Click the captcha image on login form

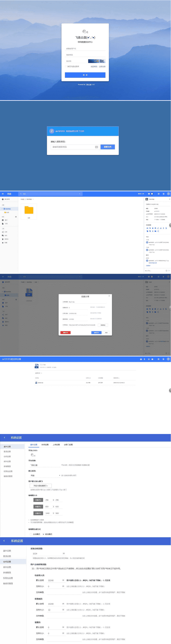tap(97, 61)
